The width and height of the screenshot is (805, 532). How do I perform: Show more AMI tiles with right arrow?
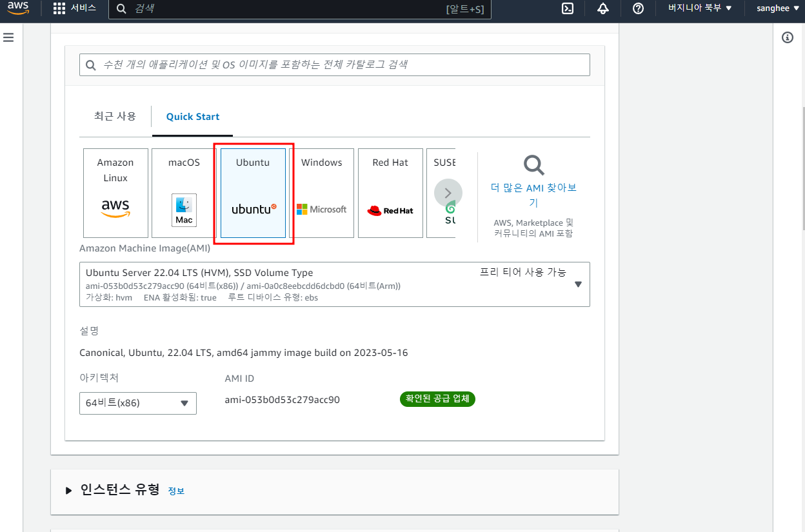[448, 193]
